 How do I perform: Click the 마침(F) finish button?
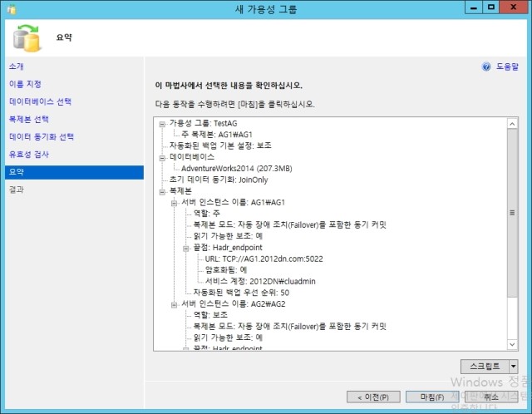pyautogui.click(x=432, y=397)
